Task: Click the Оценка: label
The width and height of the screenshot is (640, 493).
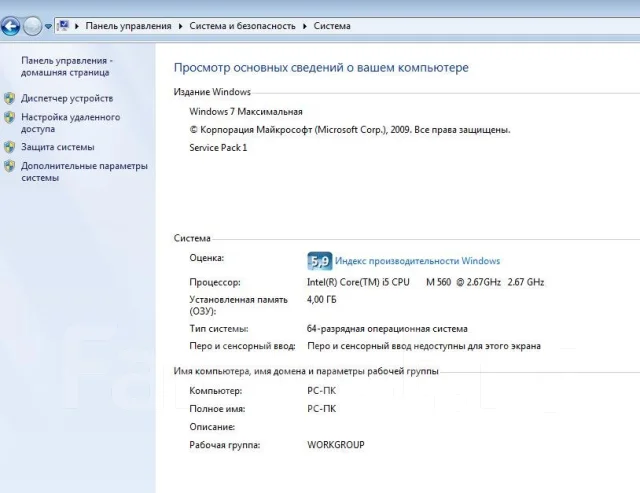Action: pyautogui.click(x=207, y=258)
